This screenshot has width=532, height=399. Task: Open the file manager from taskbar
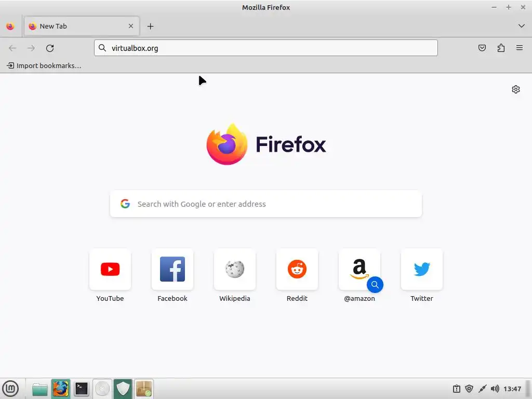[x=39, y=389]
